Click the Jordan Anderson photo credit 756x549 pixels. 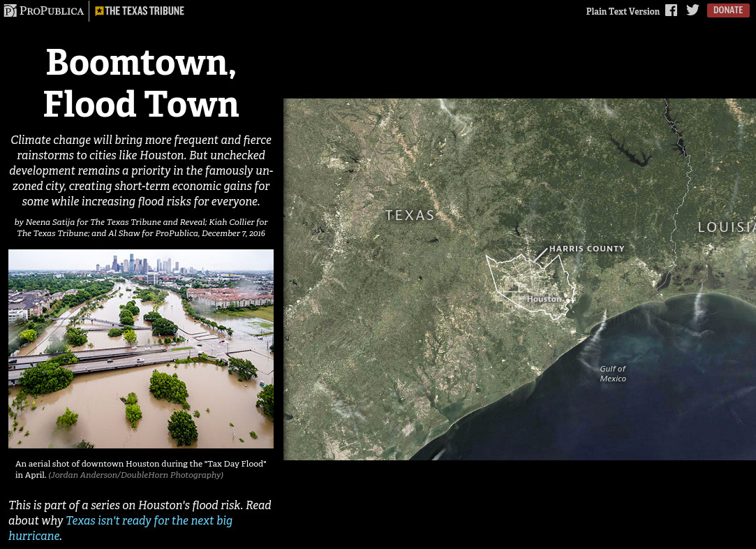[136, 475]
